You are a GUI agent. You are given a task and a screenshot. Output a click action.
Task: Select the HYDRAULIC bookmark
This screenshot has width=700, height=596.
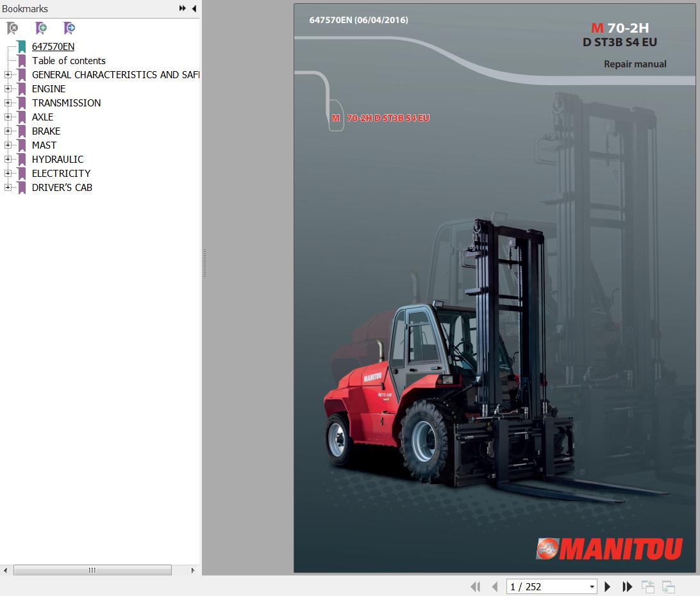(58, 160)
